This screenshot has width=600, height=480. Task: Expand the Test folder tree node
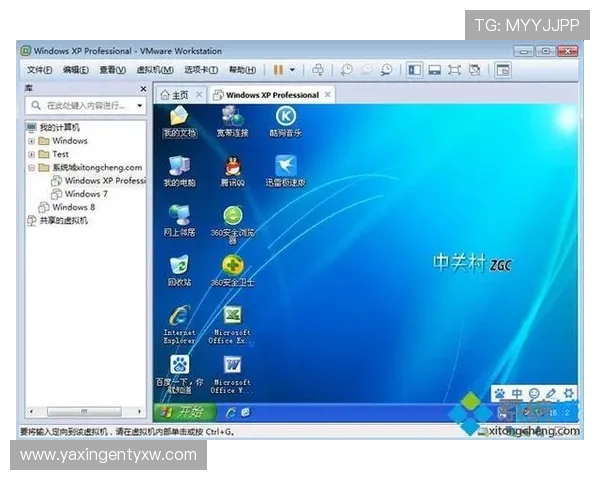pos(32,155)
